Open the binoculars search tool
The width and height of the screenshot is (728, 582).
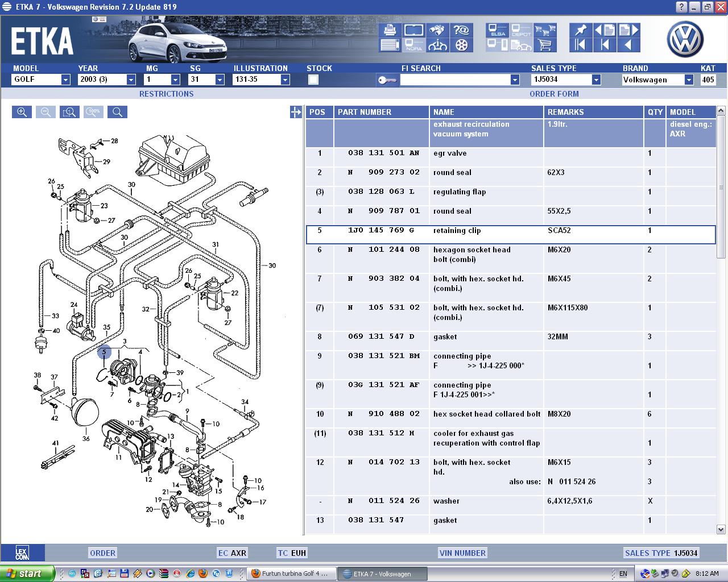pos(438,30)
